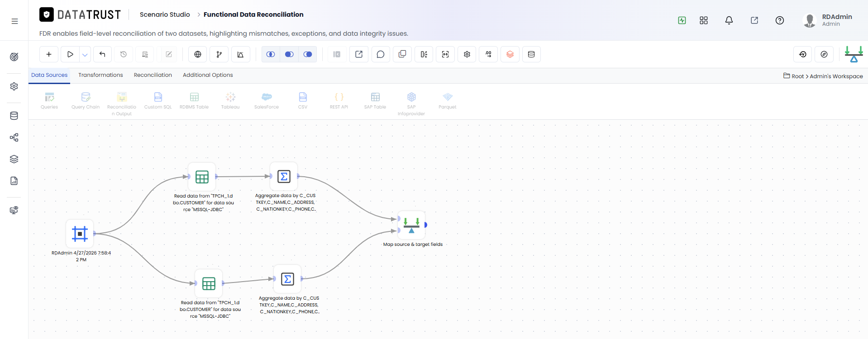The image size is (868, 339).
Task: Open the globe icon in toolbar
Action: tap(198, 54)
